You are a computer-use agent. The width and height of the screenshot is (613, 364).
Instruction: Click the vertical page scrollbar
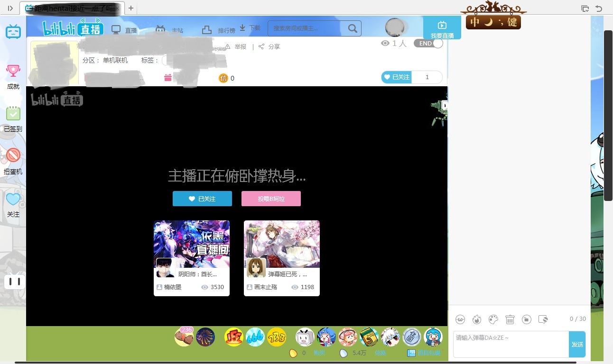[608, 116]
